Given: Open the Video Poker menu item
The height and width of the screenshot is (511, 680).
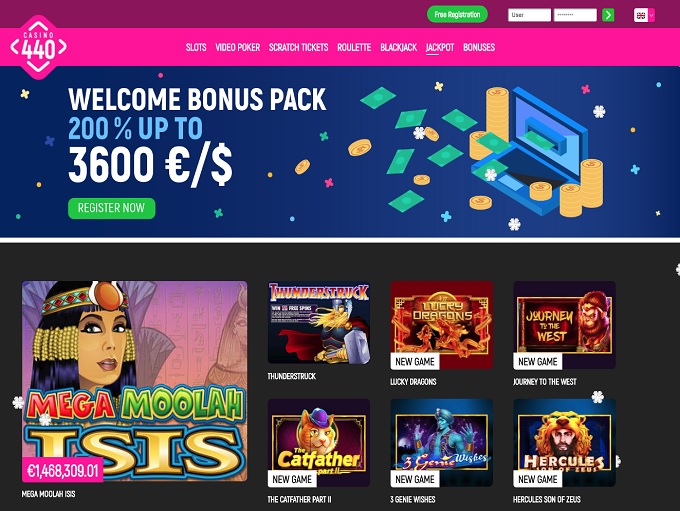Looking at the screenshot, I should [238, 47].
